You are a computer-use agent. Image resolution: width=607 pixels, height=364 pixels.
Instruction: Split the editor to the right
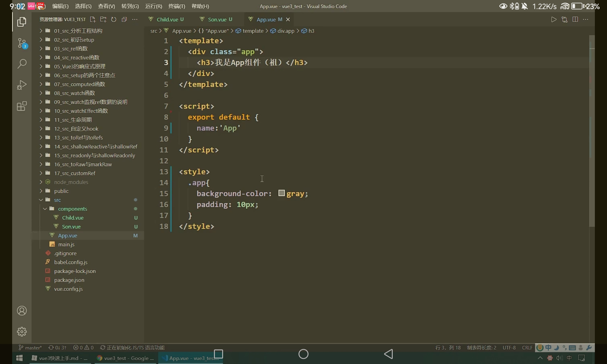[x=575, y=19]
